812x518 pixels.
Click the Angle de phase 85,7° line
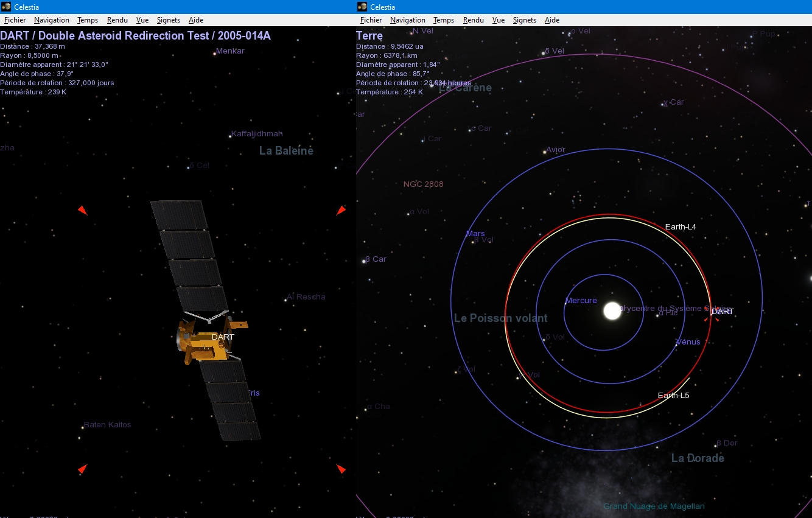[393, 74]
